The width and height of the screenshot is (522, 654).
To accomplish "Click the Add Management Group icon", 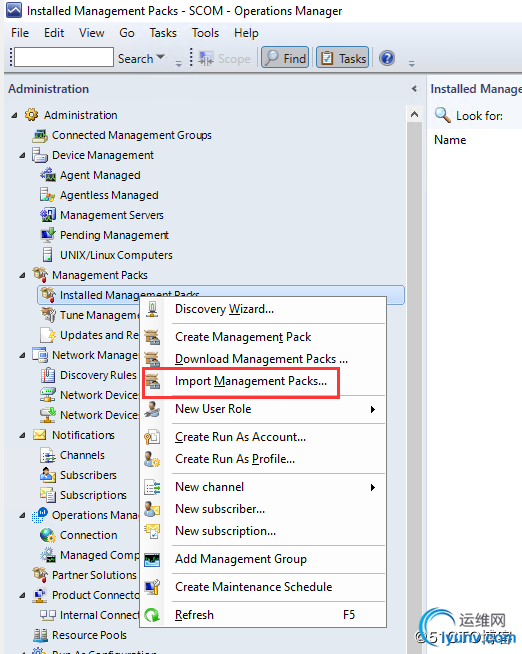I will pos(152,559).
